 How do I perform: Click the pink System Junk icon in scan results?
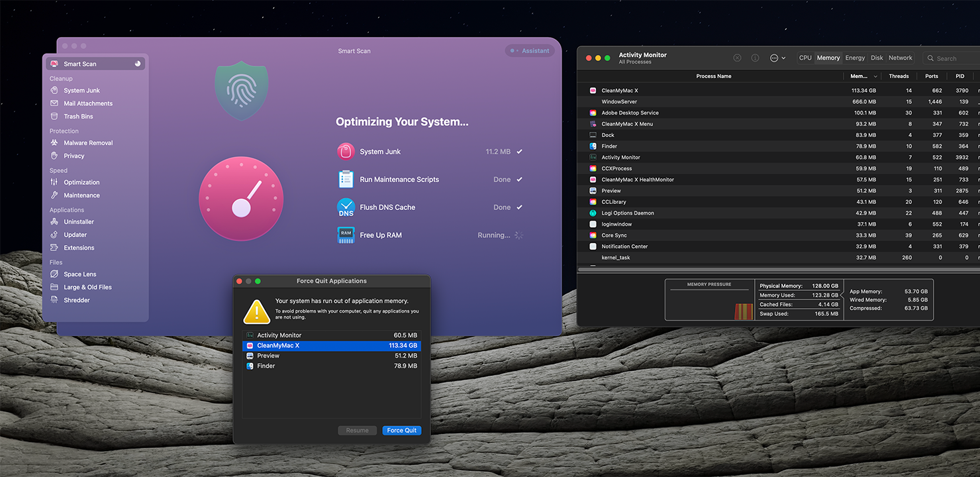click(x=346, y=152)
